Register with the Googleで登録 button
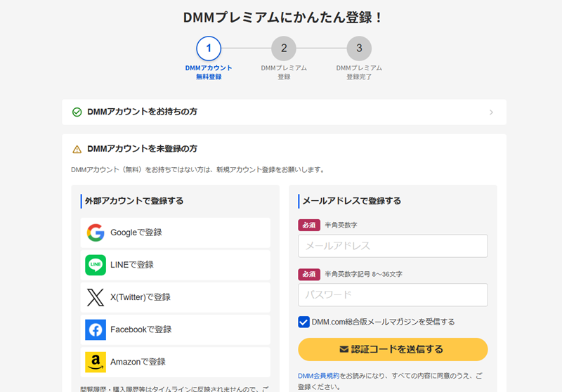The height and width of the screenshot is (392, 562). pos(175,233)
